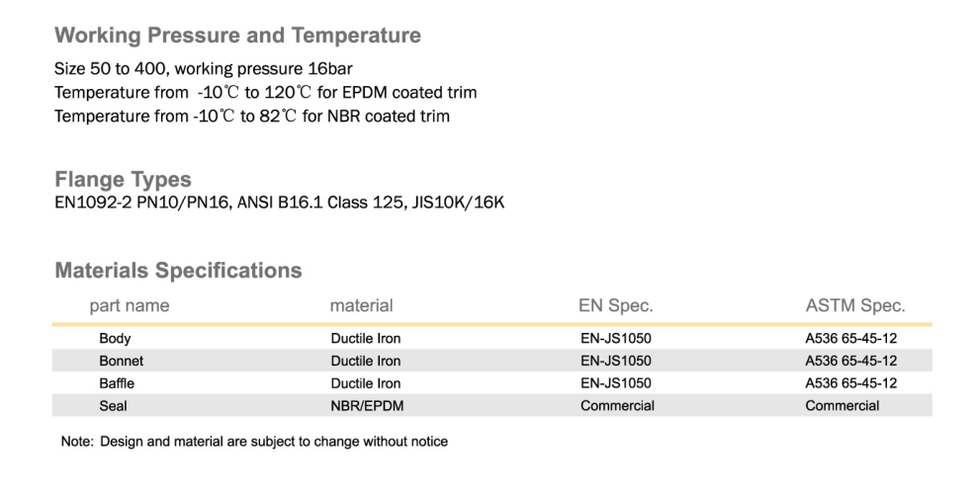Image resolution: width=980 pixels, height=492 pixels.
Task: Click A536 65-45-12 in the Baffle row
Action: [x=850, y=383]
